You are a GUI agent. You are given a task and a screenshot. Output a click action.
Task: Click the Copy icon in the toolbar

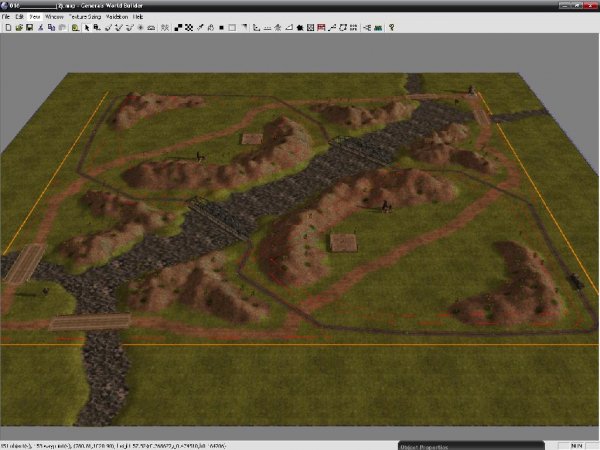(x=51, y=27)
